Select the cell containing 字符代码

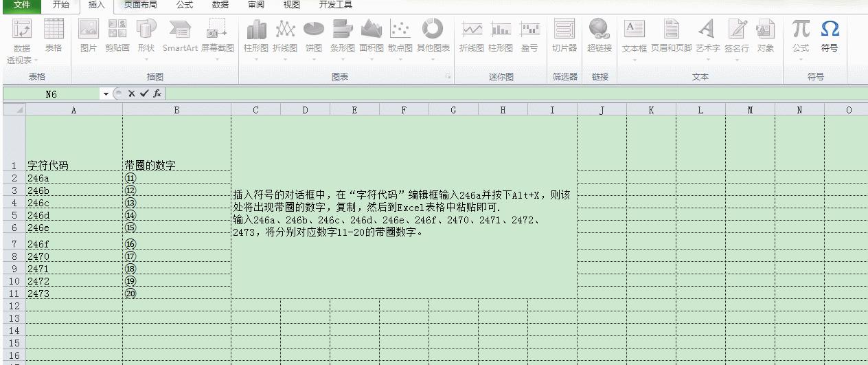pos(74,143)
